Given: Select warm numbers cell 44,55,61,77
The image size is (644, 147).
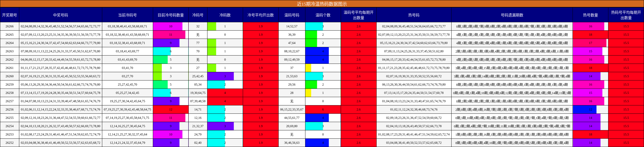Looking at the screenshot, I should tap(292, 118).
